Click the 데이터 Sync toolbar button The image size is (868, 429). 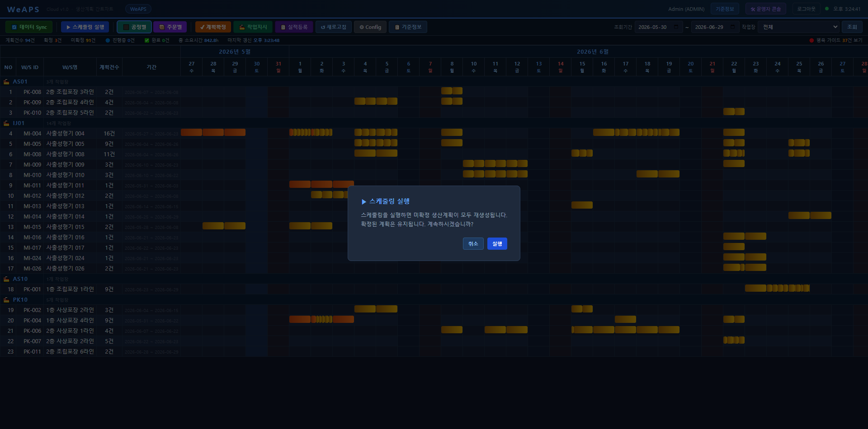click(x=29, y=27)
